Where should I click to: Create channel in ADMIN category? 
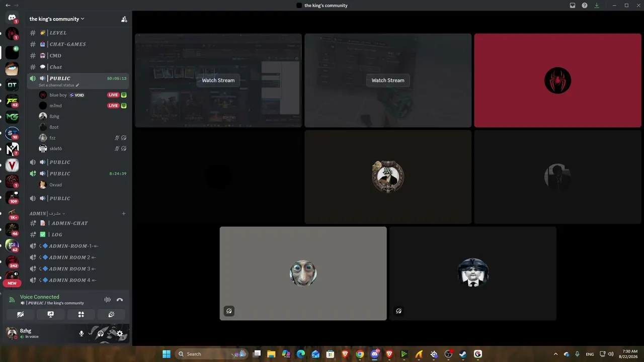(124, 214)
